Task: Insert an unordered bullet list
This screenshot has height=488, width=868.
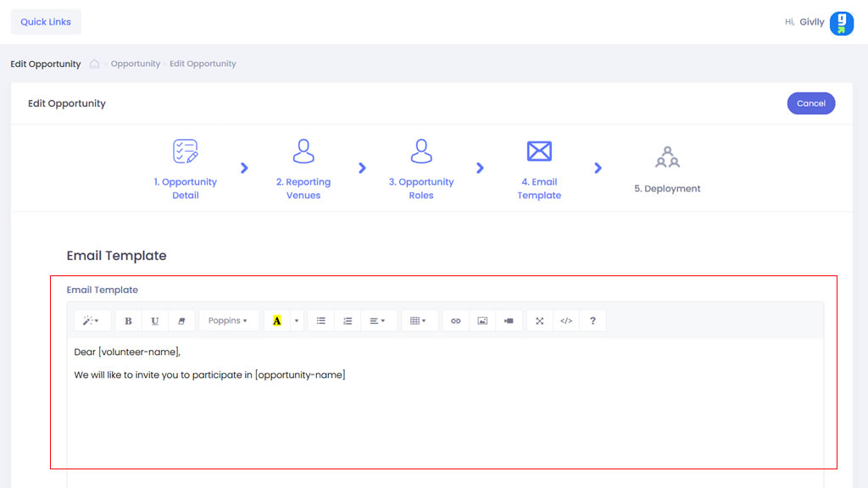Action: (x=321, y=321)
